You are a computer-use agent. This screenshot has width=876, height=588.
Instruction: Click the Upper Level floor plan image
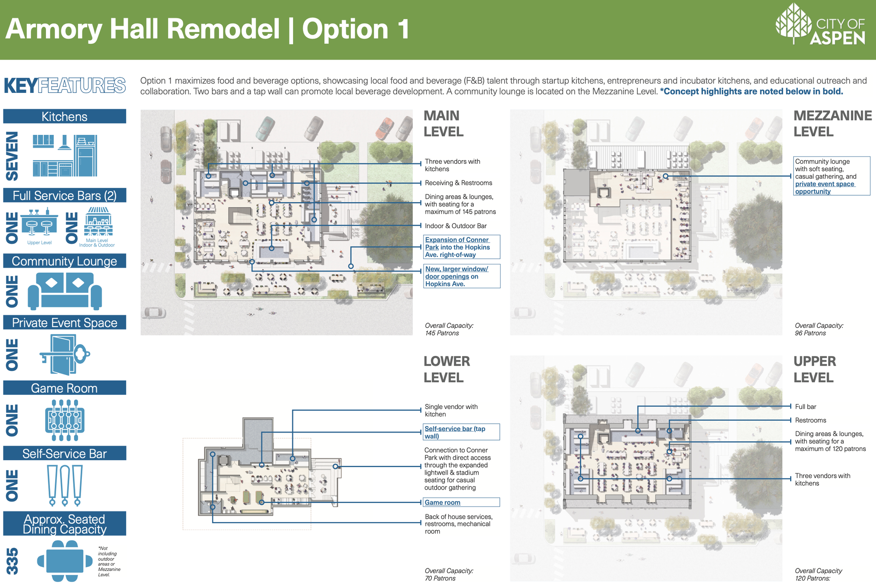646,468
